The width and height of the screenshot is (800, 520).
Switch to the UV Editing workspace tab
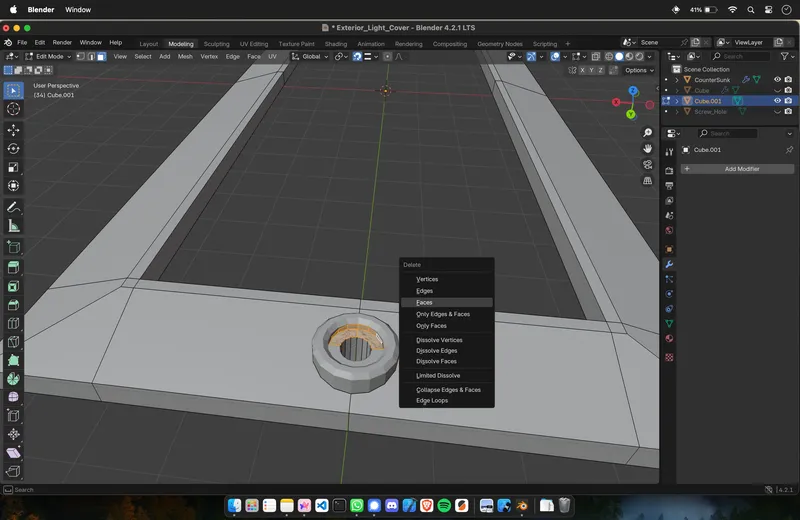(252, 44)
